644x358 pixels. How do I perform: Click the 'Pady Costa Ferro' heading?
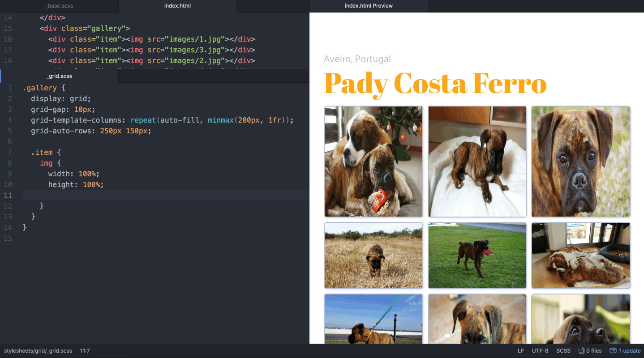click(x=435, y=84)
